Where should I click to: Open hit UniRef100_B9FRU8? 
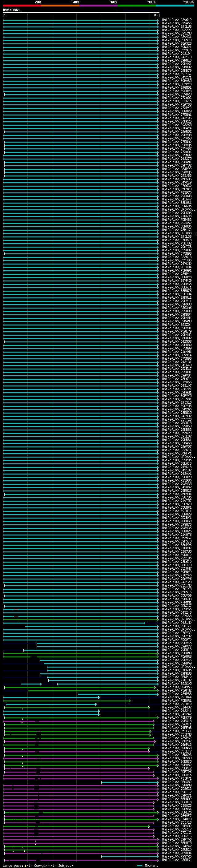(x=176, y=673)
